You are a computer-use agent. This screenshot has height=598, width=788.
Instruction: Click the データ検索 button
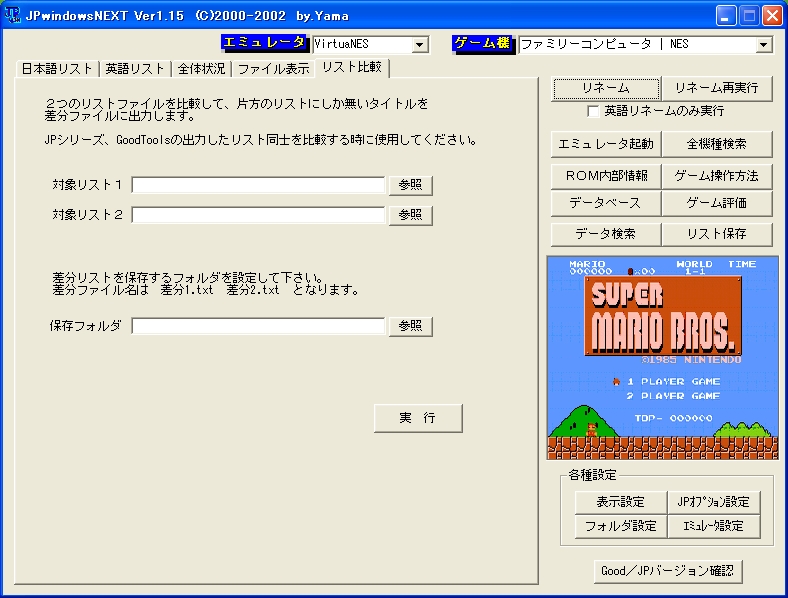[606, 234]
